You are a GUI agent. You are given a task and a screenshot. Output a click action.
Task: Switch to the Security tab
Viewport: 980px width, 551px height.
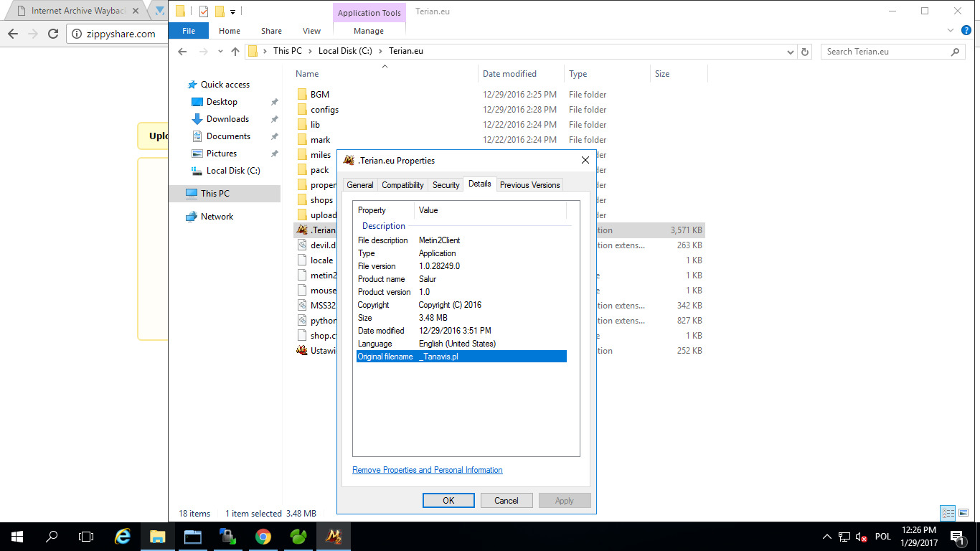[446, 185]
